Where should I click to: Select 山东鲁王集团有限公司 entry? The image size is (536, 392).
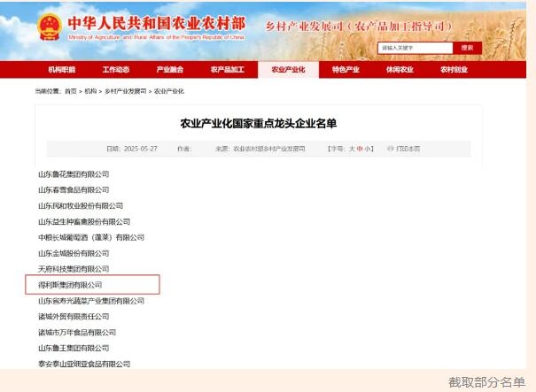[74, 348]
